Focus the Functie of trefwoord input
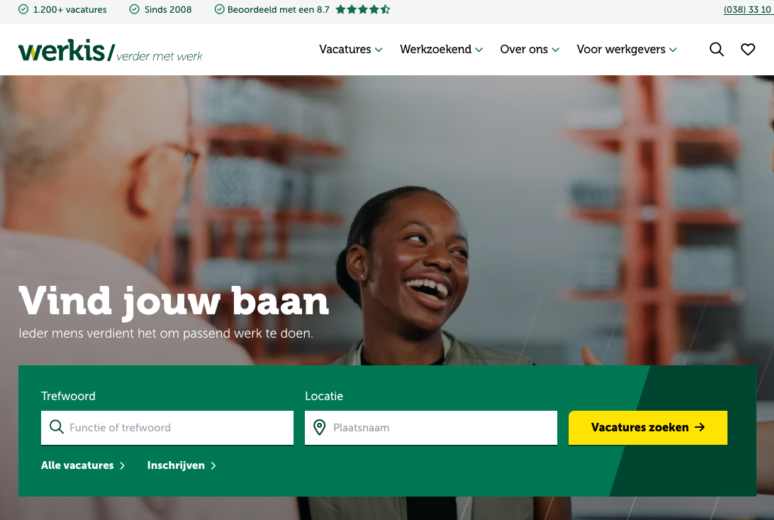The image size is (774, 520). point(167,428)
